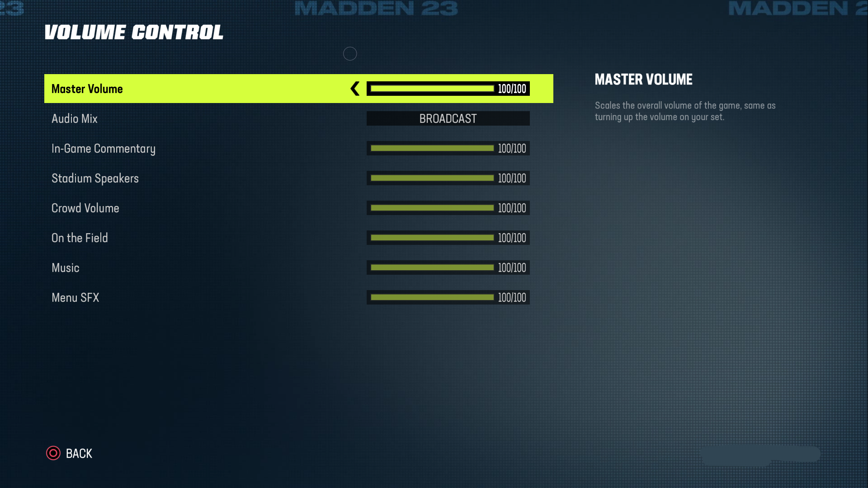Click the circle icon at top center
The height and width of the screenshot is (488, 868).
point(350,53)
